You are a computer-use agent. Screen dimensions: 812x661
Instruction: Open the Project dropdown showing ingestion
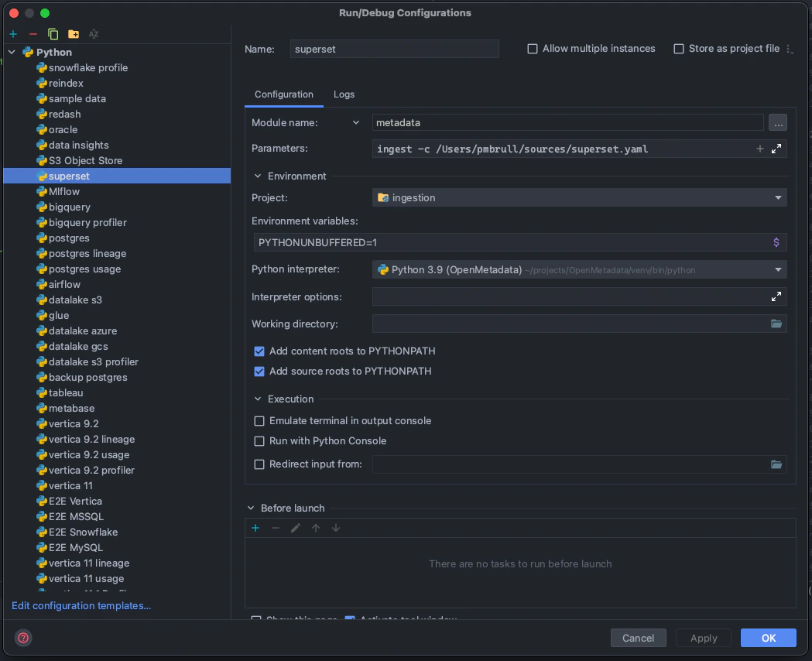pyautogui.click(x=777, y=197)
